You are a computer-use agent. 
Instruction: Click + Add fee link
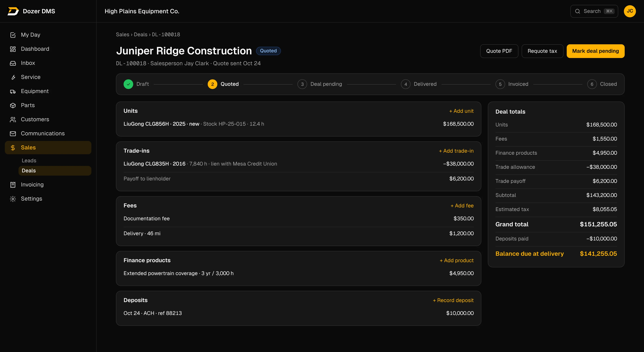(462, 206)
